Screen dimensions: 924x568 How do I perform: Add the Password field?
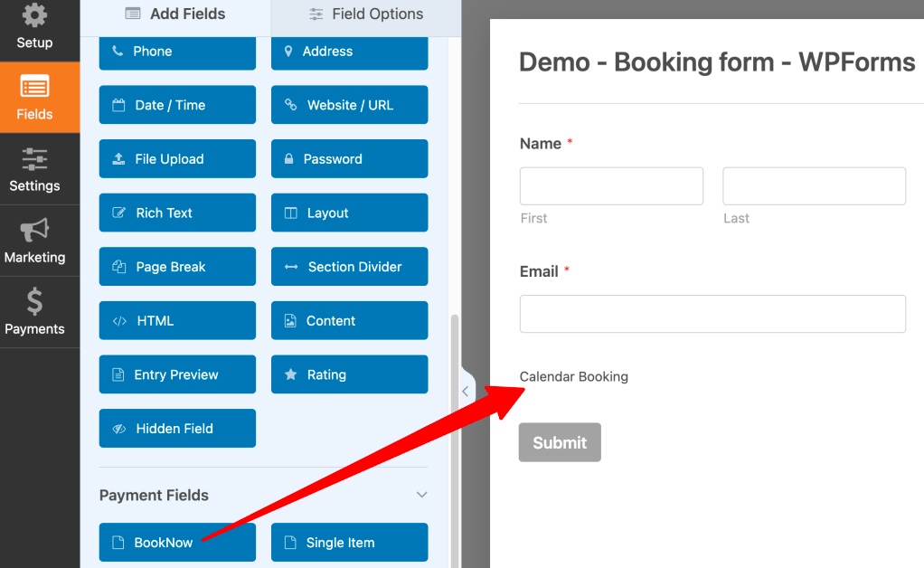[x=350, y=159]
